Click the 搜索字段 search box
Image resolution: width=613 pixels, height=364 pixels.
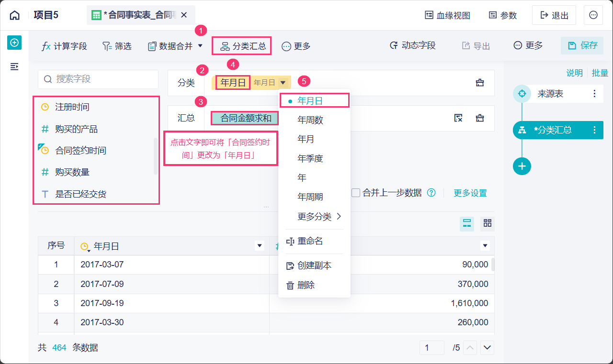click(98, 79)
